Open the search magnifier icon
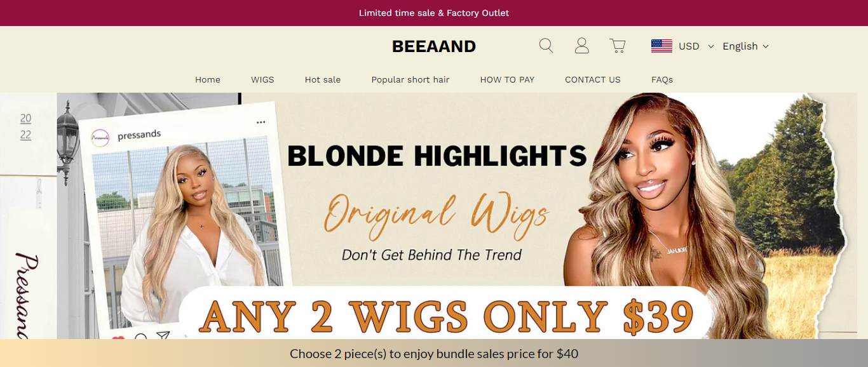Viewport: 868px width, 367px height. pyautogui.click(x=546, y=46)
